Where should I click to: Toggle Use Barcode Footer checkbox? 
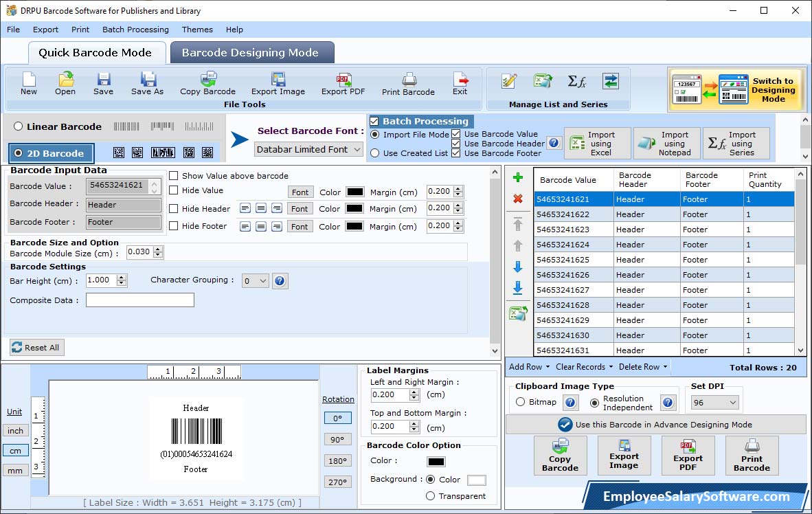455,153
